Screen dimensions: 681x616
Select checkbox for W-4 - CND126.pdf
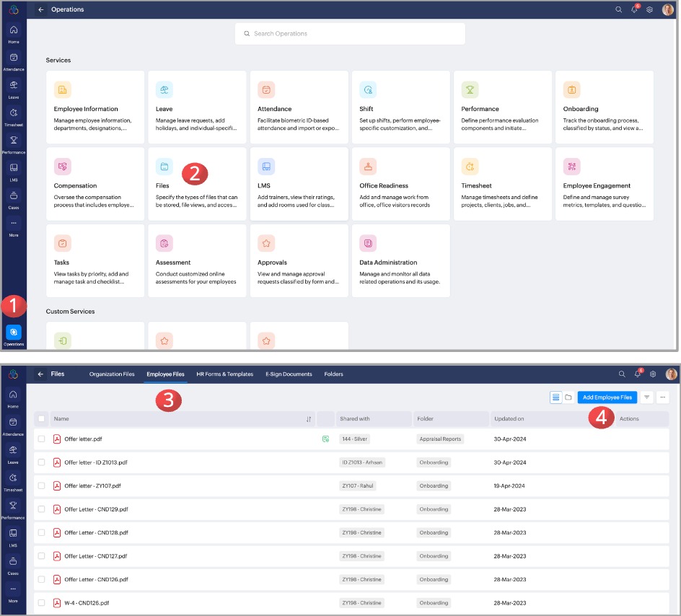[41, 603]
